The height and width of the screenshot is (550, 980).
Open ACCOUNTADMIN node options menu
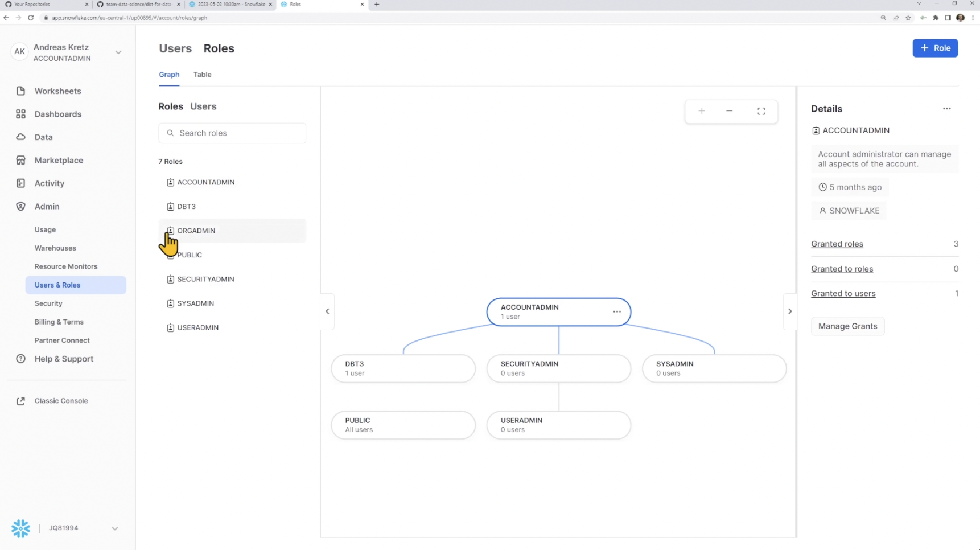tap(617, 311)
